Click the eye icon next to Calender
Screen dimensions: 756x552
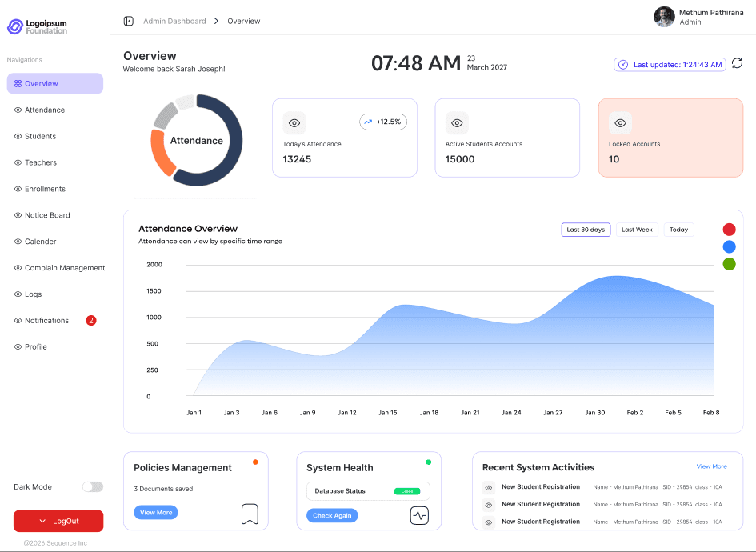tap(18, 242)
